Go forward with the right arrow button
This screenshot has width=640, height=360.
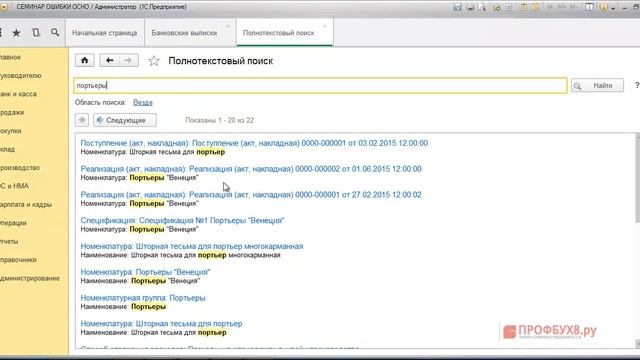[128, 60]
